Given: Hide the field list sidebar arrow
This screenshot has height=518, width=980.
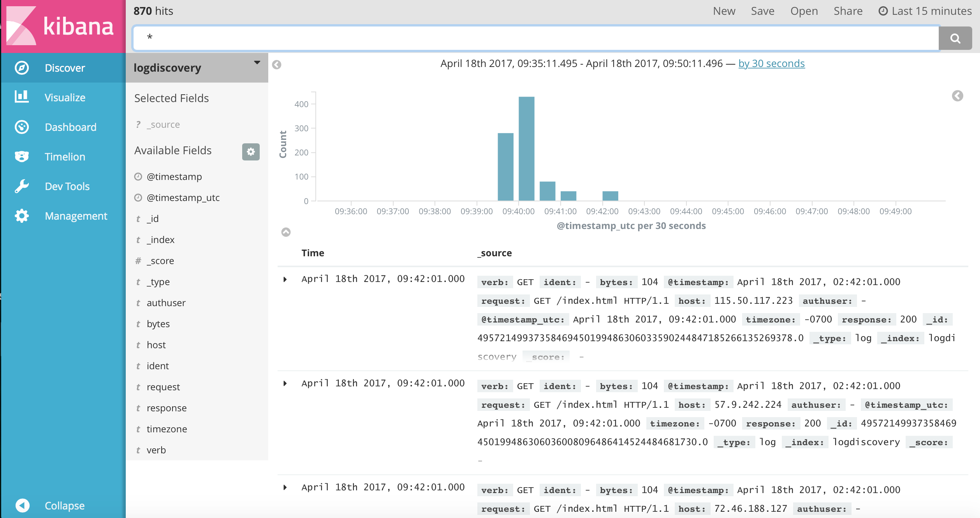Looking at the screenshot, I should click(276, 65).
